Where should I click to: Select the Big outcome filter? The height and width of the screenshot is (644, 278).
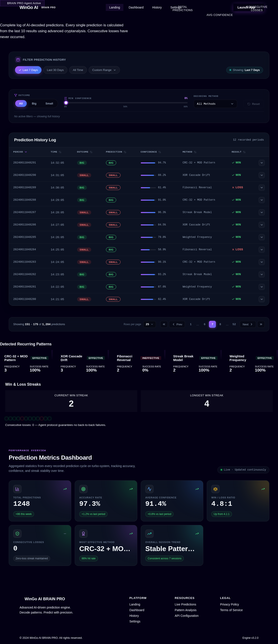point(34,104)
